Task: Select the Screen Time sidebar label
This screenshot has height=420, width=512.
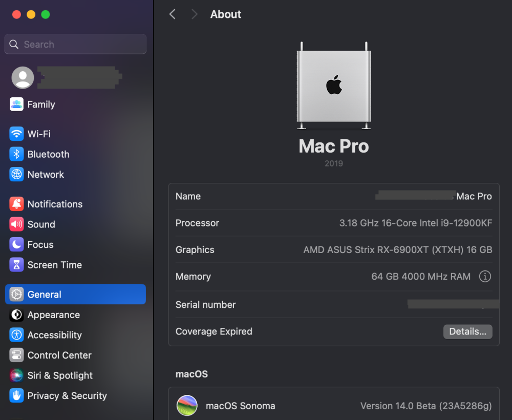Action: point(55,265)
